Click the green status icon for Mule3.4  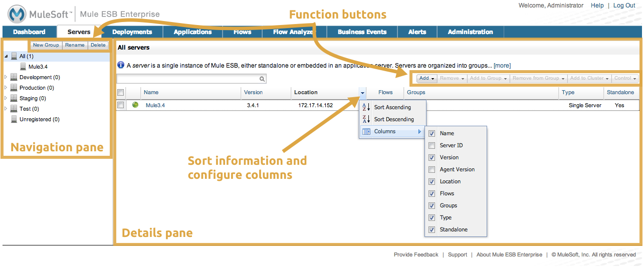point(135,105)
